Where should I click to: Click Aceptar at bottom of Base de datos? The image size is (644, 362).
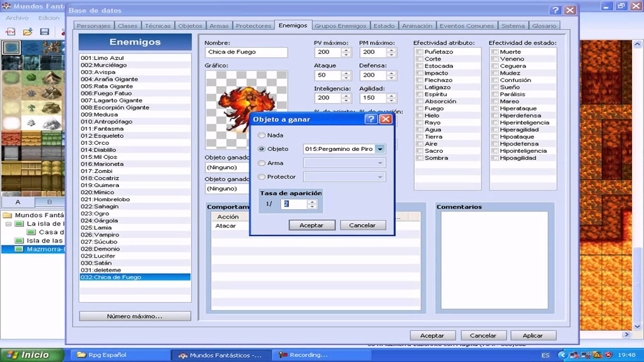(x=432, y=335)
